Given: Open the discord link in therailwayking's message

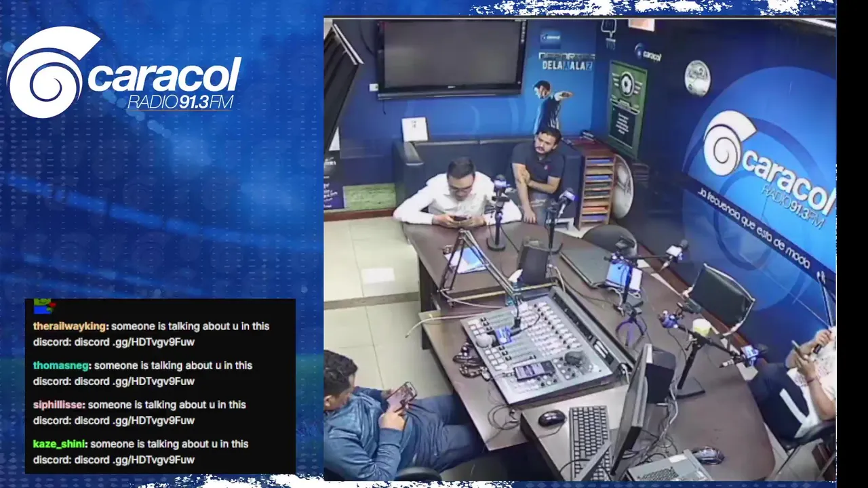Looking at the screenshot, I should click(134, 342).
